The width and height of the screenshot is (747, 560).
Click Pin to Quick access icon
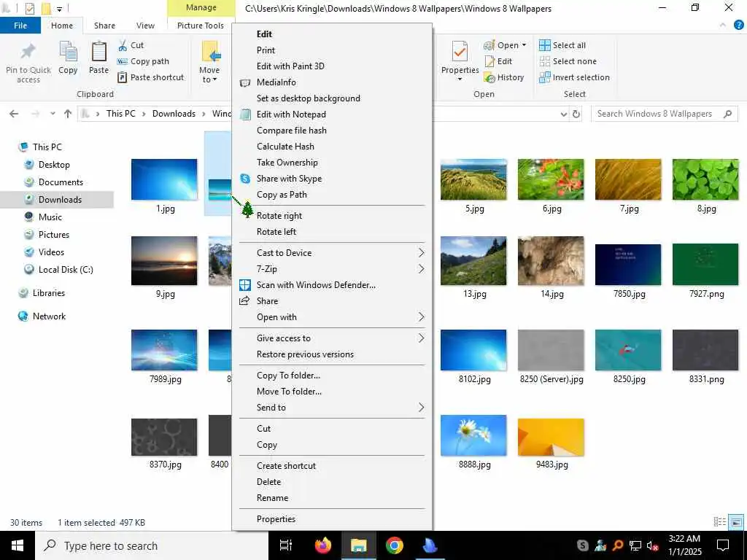click(x=28, y=52)
